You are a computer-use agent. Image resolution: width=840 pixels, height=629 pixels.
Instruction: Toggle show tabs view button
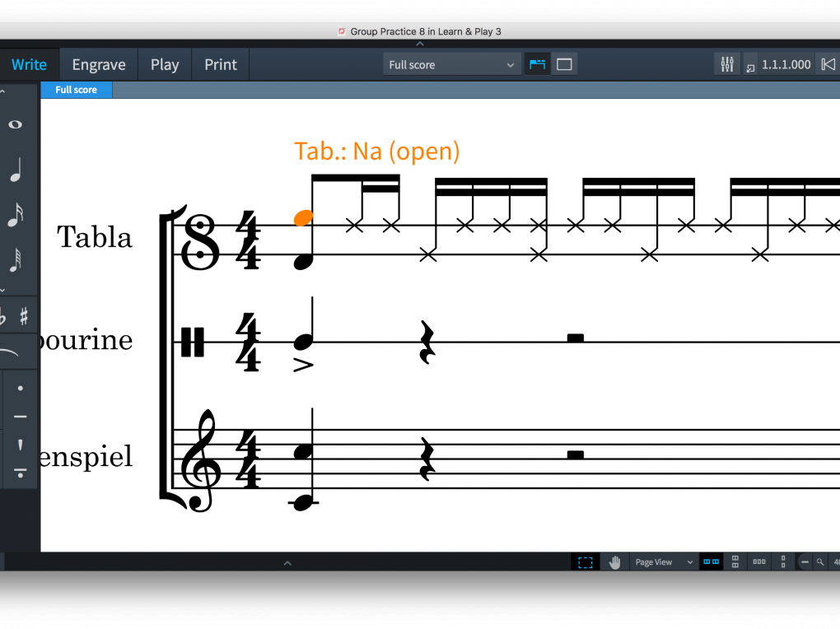pos(537,65)
